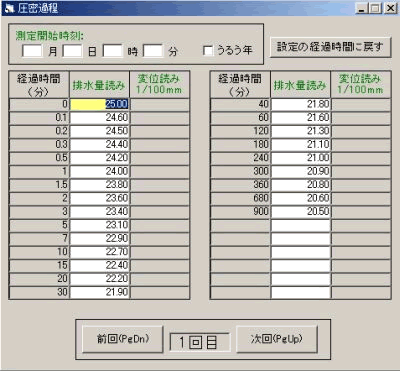Go to next page with 次回(PgUp)
This screenshot has width=400, height=371.
pyautogui.click(x=277, y=339)
